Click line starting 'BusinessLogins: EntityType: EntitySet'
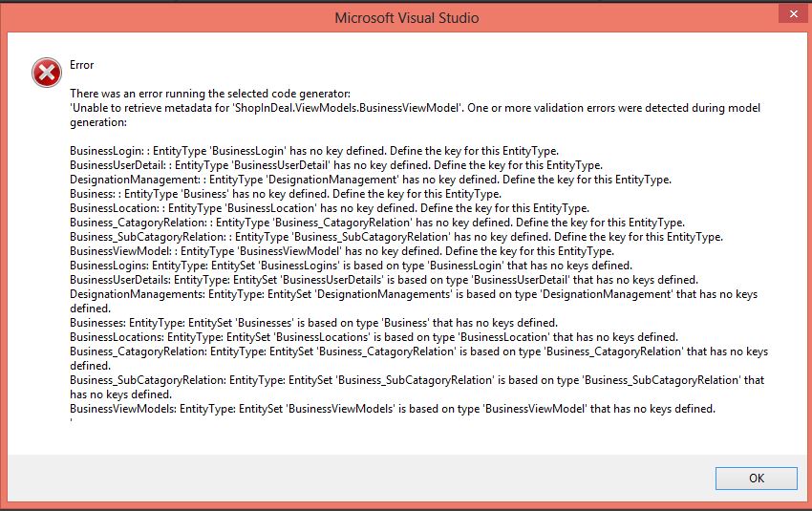The image size is (812, 511). pyautogui.click(x=352, y=266)
